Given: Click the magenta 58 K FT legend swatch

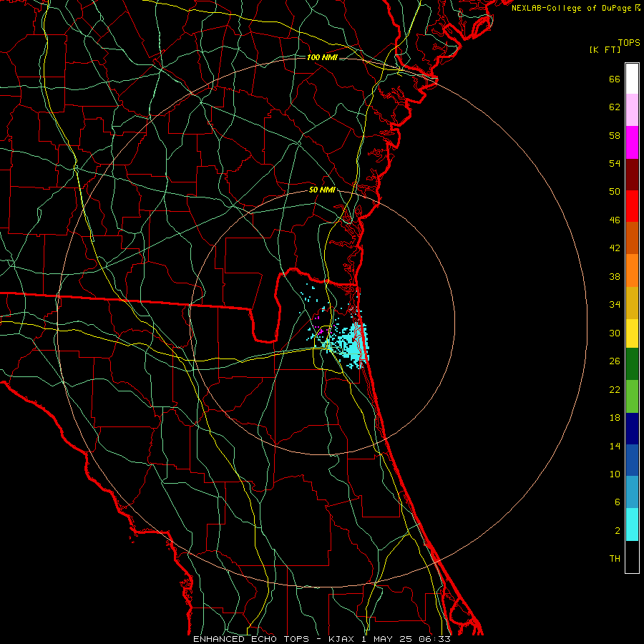Looking at the screenshot, I should click(632, 142).
